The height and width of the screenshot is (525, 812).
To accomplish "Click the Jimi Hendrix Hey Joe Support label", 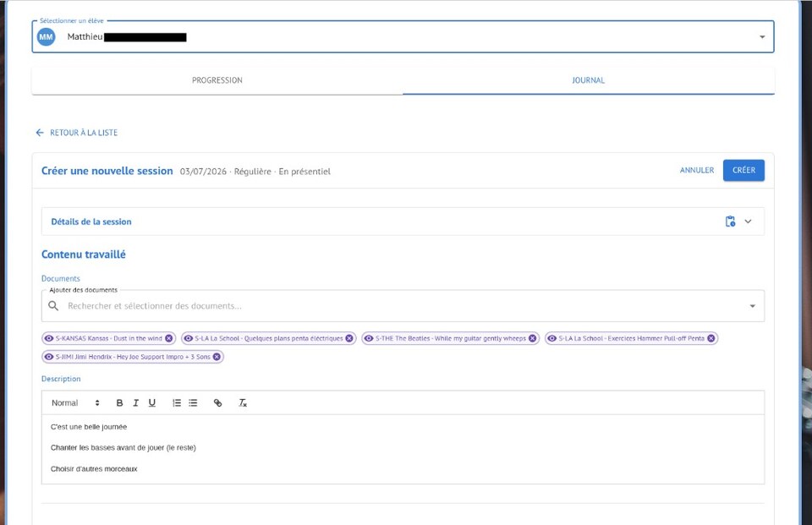I will tap(133, 357).
